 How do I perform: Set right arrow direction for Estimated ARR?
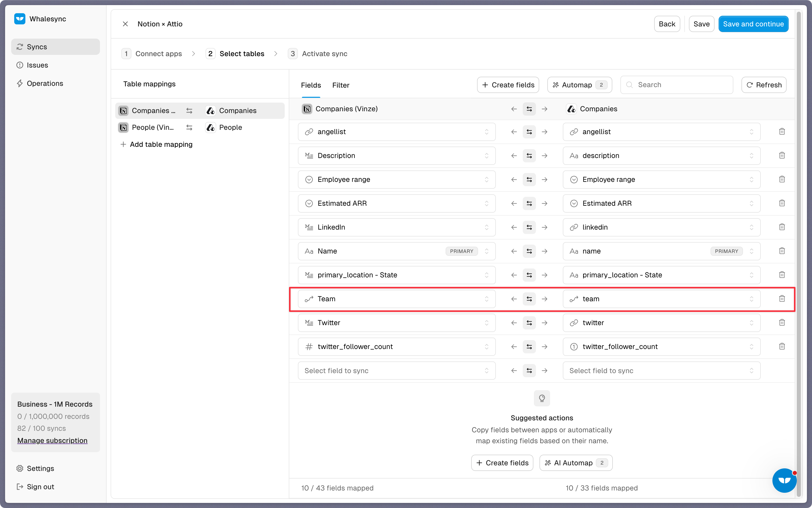[545, 203]
